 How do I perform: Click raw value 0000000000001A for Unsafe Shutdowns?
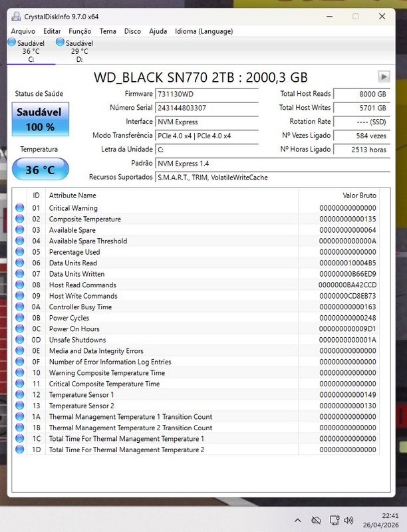[348, 340]
